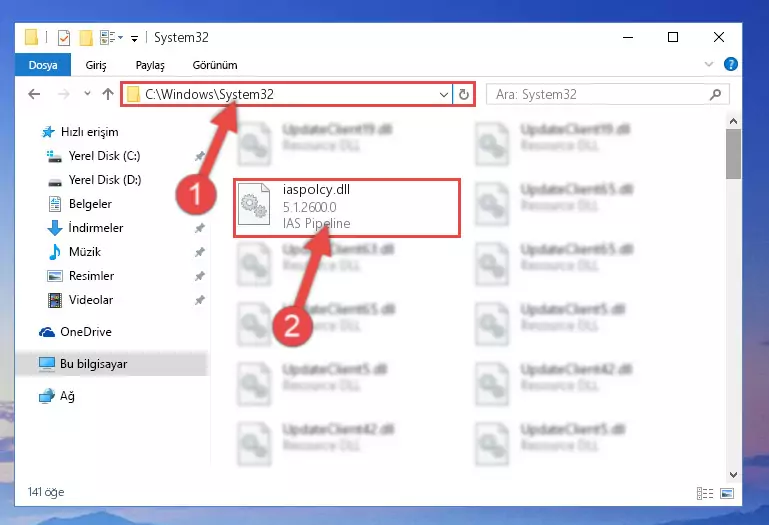Open the Dosya menu tab
Image resolution: width=769 pixels, height=525 pixels.
43,65
